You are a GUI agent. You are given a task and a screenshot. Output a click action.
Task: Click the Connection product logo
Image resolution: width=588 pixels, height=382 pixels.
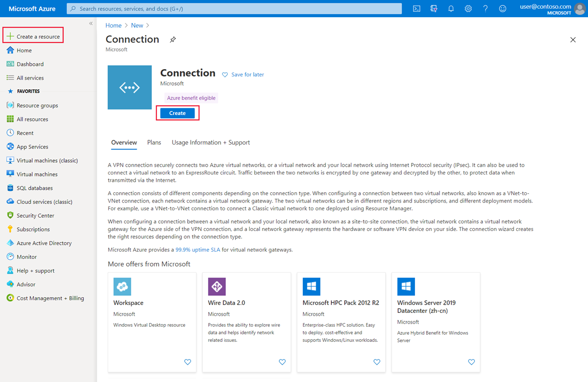[x=130, y=88]
